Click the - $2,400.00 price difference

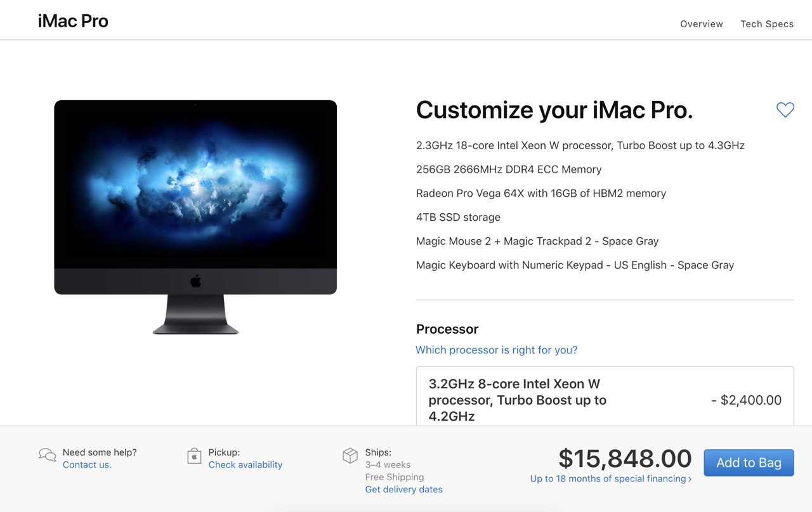(747, 400)
